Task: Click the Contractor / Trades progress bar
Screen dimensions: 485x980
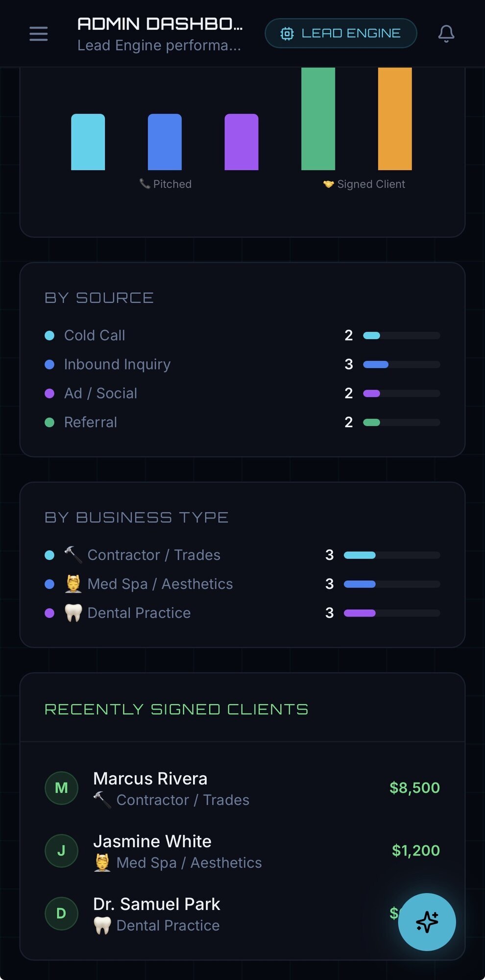Action: [x=392, y=555]
